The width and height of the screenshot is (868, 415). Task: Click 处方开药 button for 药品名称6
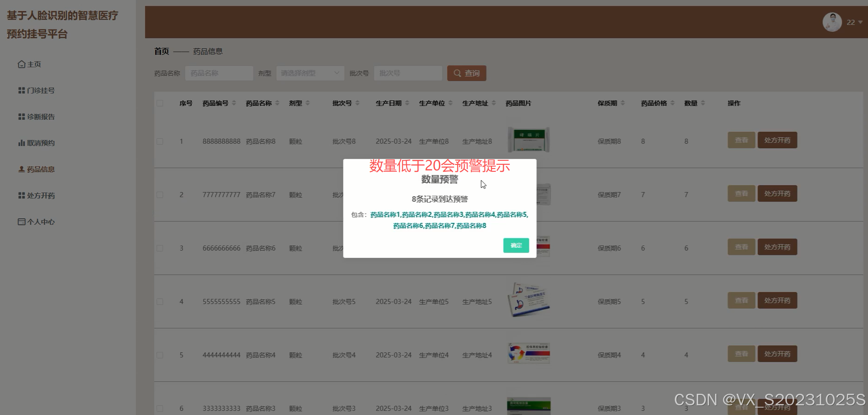[x=777, y=247]
